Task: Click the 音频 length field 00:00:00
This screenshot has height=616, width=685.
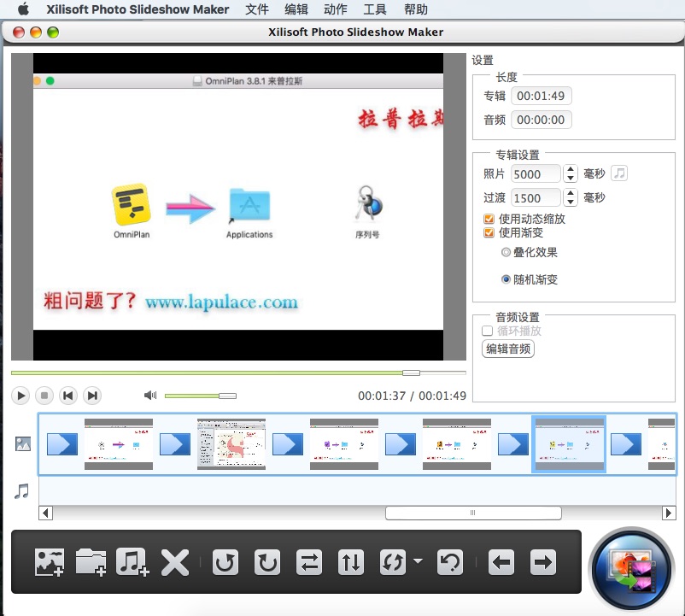Action: 542,120
